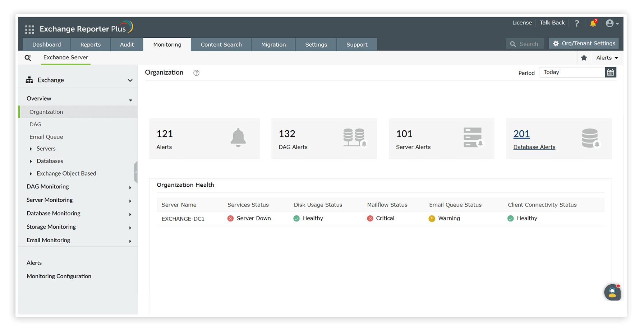Expand the Exchange Object Based node

coord(31,174)
